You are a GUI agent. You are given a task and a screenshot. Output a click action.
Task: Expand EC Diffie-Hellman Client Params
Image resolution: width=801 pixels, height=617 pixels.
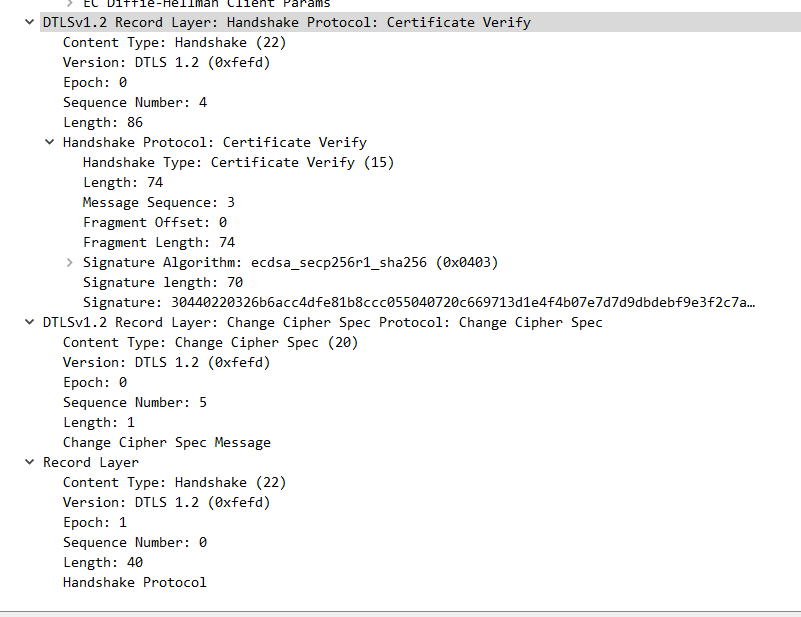(69, 3)
